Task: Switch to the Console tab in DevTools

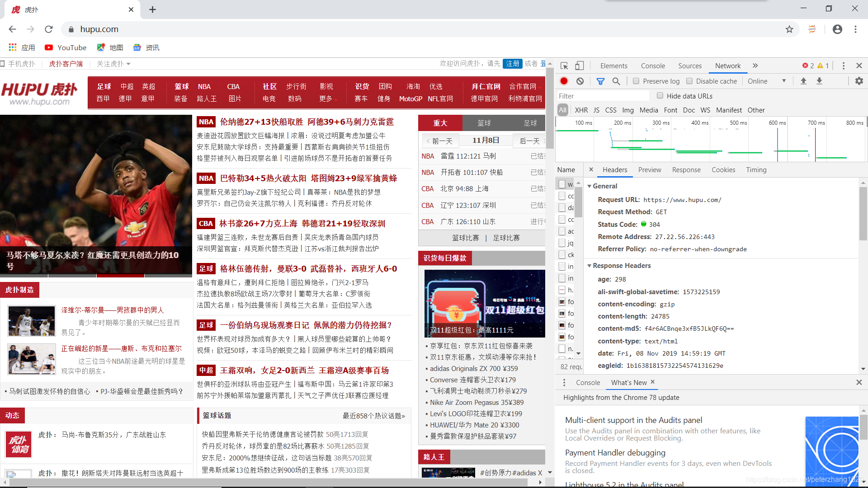Action: pyautogui.click(x=653, y=66)
